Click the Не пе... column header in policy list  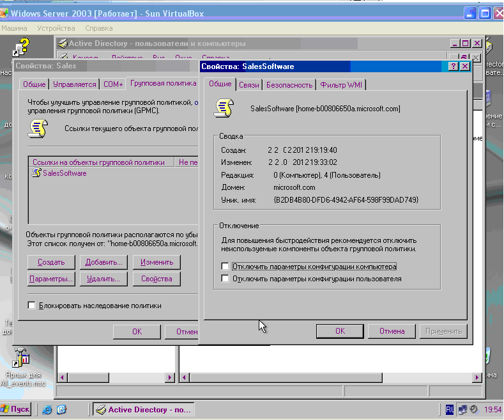tap(187, 162)
